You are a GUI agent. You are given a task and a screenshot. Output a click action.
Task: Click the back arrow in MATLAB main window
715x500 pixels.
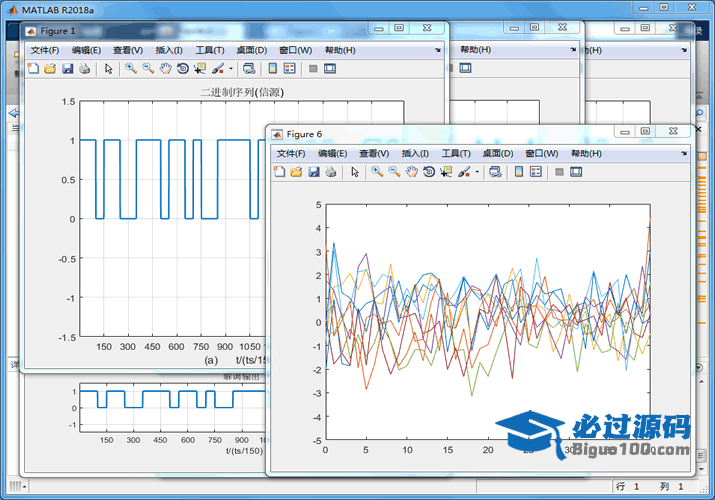pyautogui.click(x=14, y=113)
